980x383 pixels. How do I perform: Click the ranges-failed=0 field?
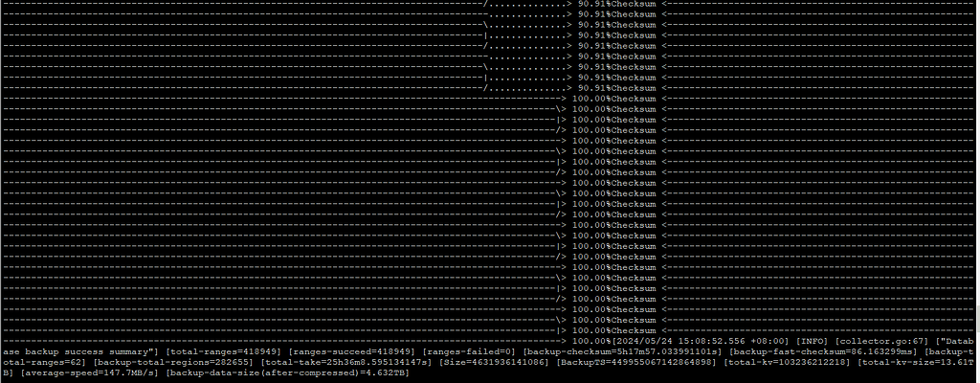469,351
